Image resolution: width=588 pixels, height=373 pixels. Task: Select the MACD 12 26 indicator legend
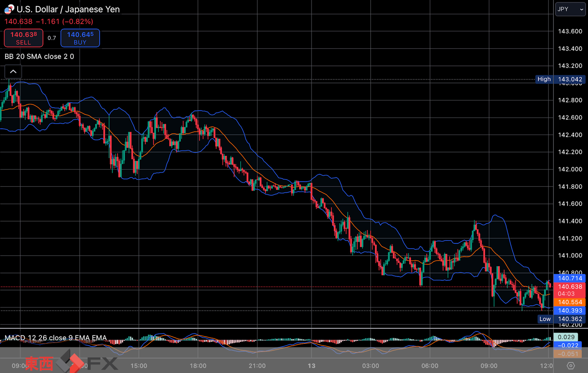[56, 338]
